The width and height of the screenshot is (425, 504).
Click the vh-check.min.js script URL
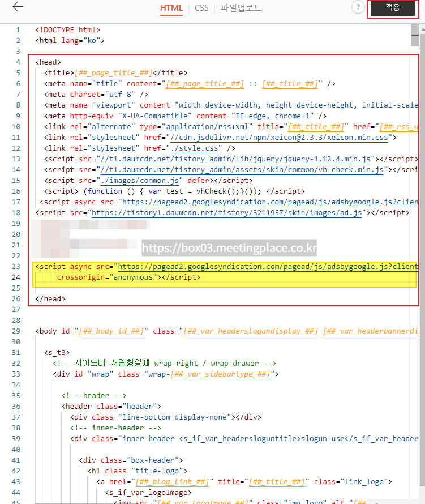pyautogui.click(x=242, y=170)
